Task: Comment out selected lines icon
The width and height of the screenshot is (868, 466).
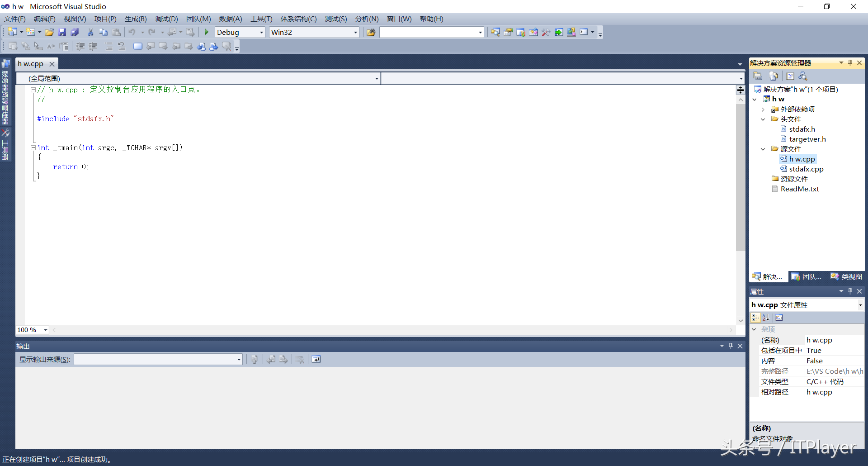Action: pos(109,46)
